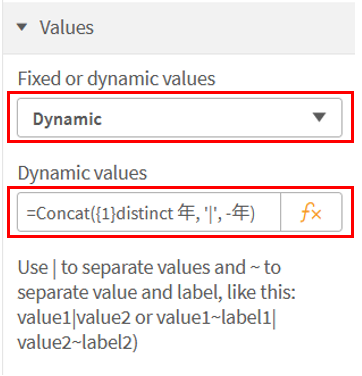
Task: Click the "Dynamic values" field label
Action: pyautogui.click(x=82, y=173)
